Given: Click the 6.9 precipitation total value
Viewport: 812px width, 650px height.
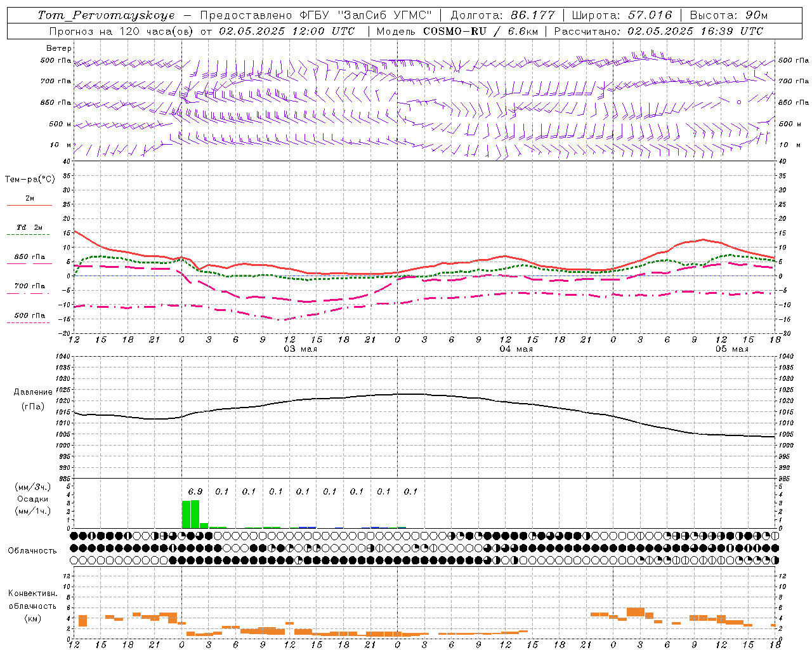Looking at the screenshot, I should coord(195,491).
